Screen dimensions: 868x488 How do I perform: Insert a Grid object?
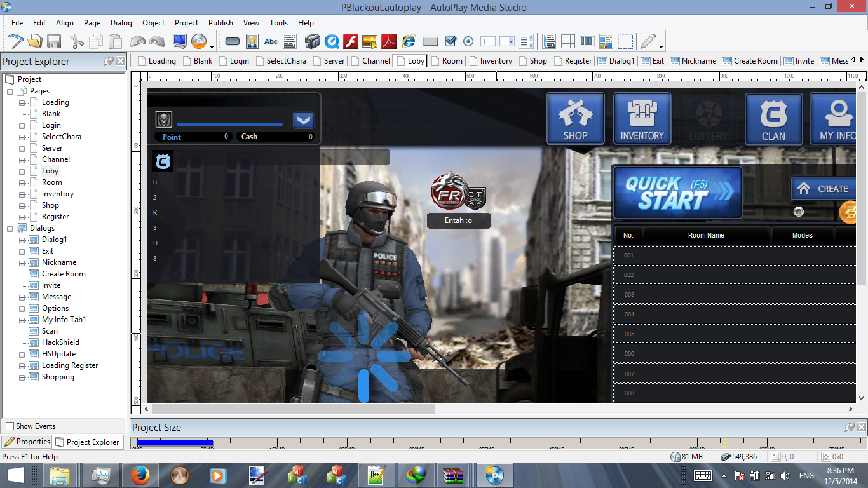(x=568, y=42)
